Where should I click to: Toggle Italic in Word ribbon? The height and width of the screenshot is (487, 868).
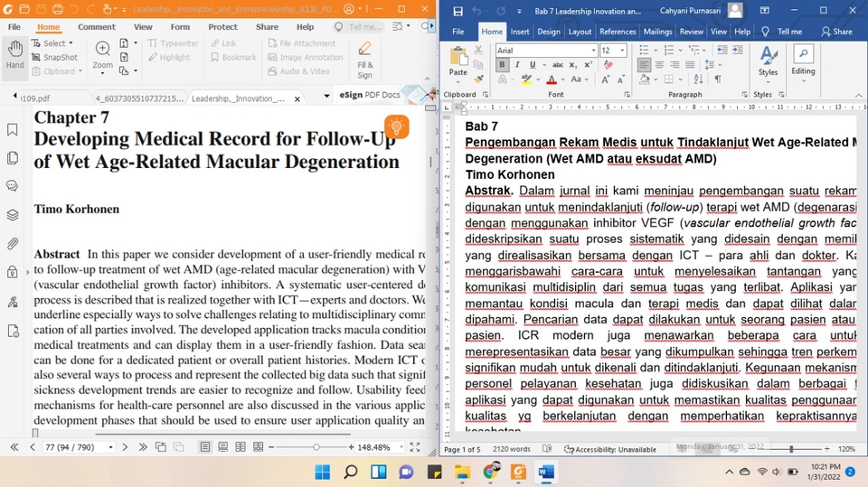517,65
